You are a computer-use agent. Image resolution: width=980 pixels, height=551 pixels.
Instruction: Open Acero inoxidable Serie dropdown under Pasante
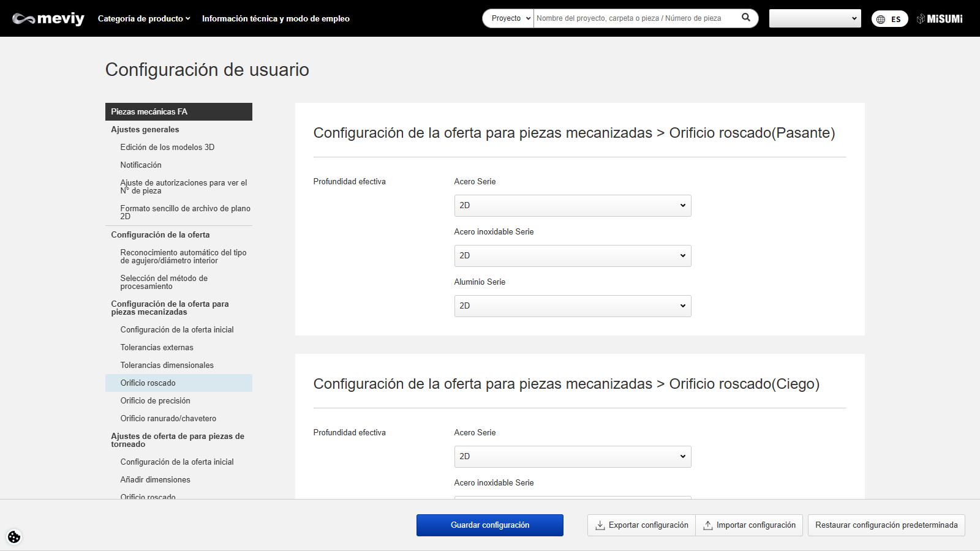(572, 256)
